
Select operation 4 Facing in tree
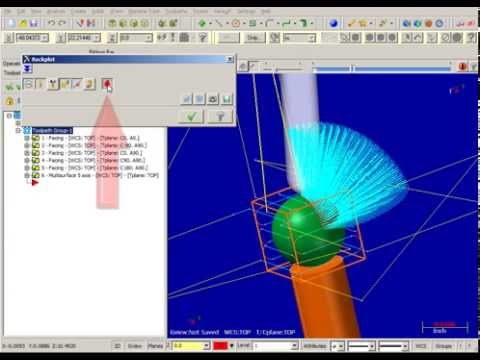coord(93,160)
